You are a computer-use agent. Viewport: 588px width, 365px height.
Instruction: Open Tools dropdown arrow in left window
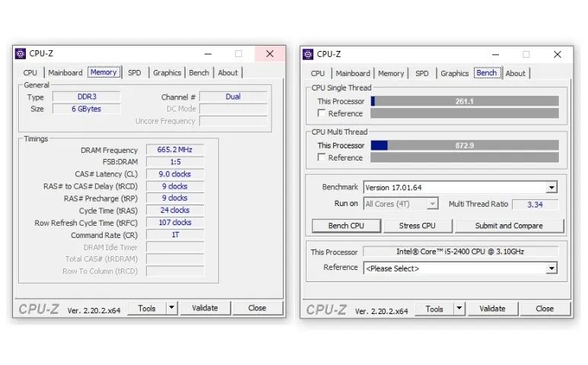(x=172, y=308)
